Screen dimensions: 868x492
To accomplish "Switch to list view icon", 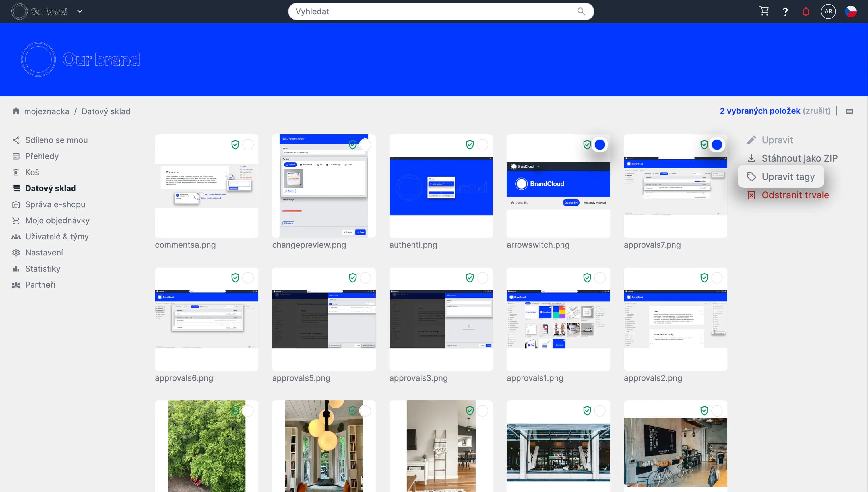I will (x=849, y=111).
